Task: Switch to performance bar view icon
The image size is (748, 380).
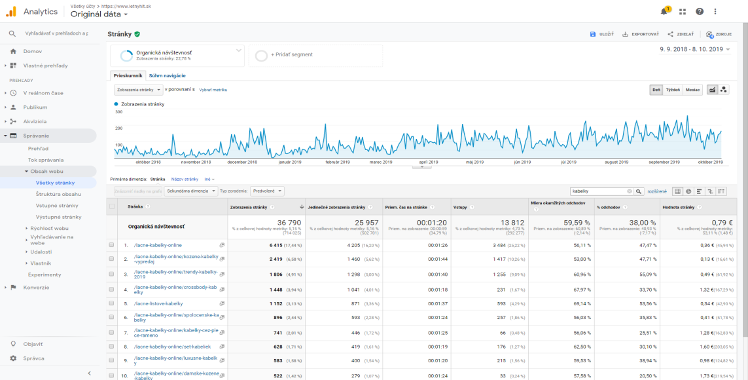Action: [x=699, y=191]
